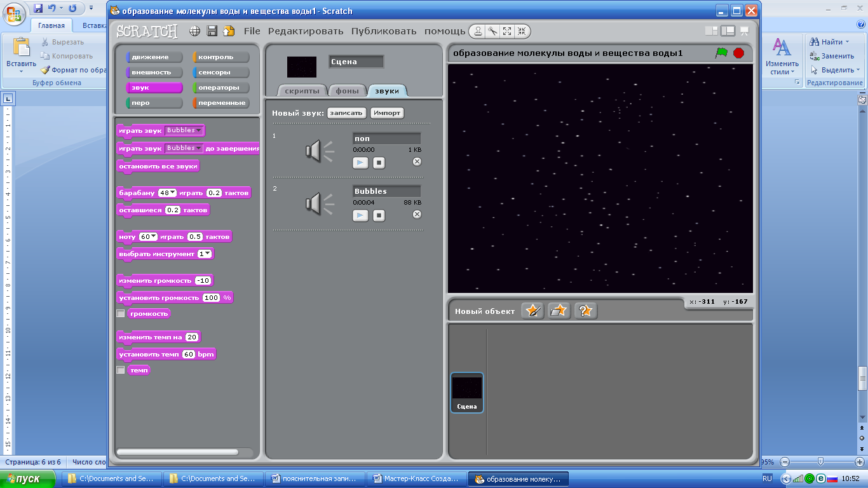Image resolution: width=868 pixels, height=488 pixels.
Task: Click the green flag to start
Action: tap(721, 53)
